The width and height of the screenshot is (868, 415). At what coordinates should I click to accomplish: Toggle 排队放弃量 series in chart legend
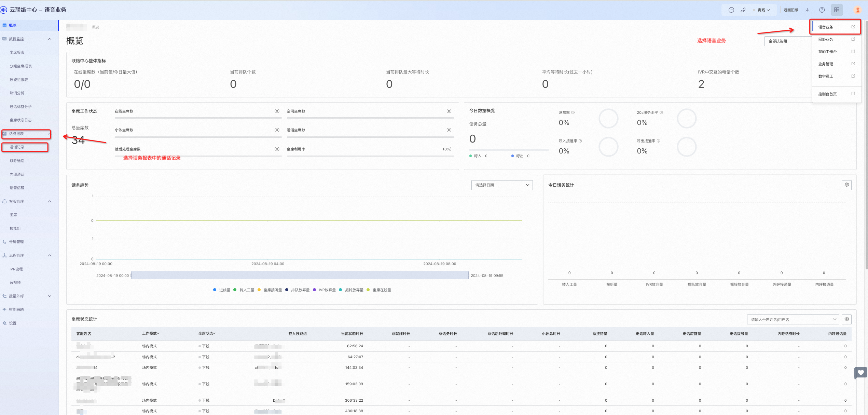pyautogui.click(x=297, y=290)
